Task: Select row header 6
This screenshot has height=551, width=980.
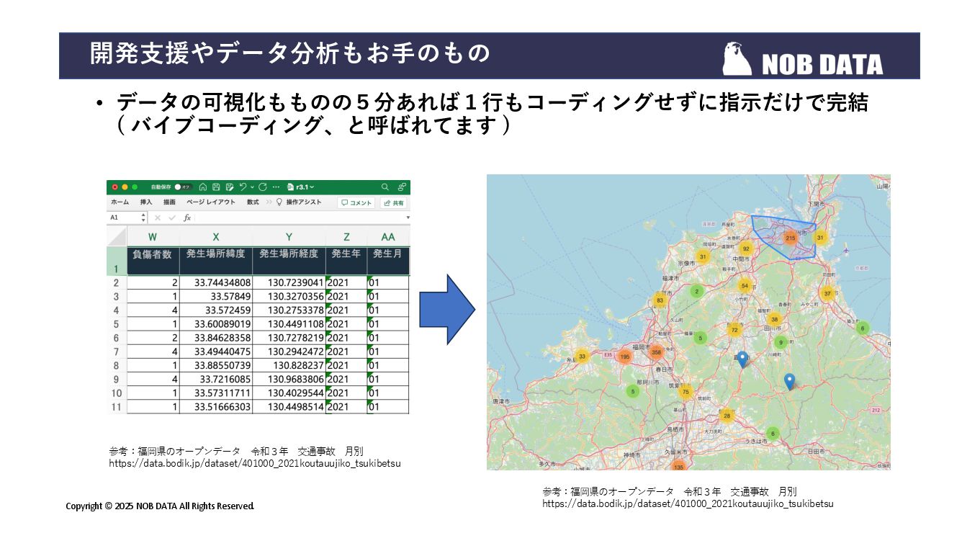Action: pyautogui.click(x=117, y=338)
